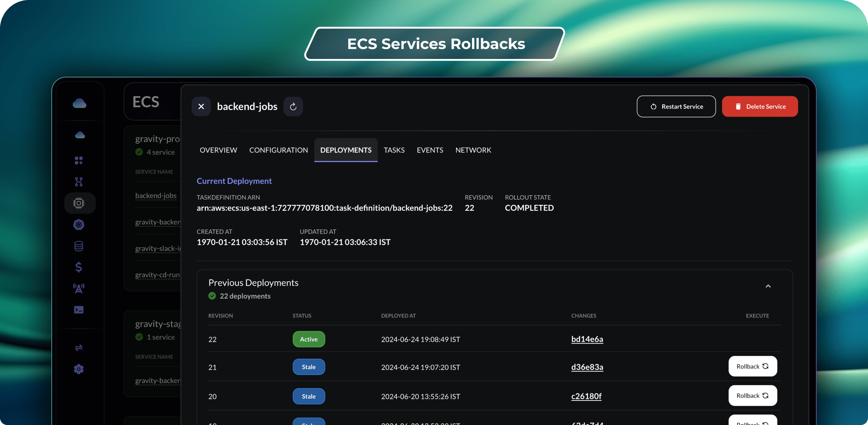Screen dimensions: 868x425
Task: Rollback to revision 21
Action: [753, 366]
